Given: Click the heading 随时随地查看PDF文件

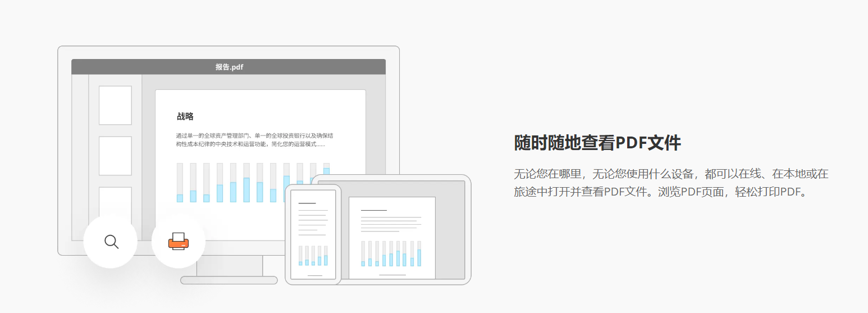Looking at the screenshot, I should 597,143.
